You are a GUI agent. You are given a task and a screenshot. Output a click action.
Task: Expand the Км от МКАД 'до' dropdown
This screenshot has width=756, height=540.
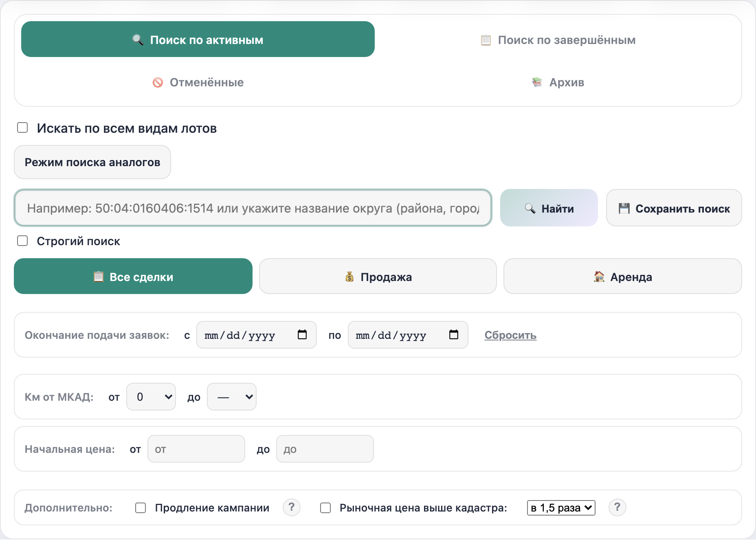point(232,397)
